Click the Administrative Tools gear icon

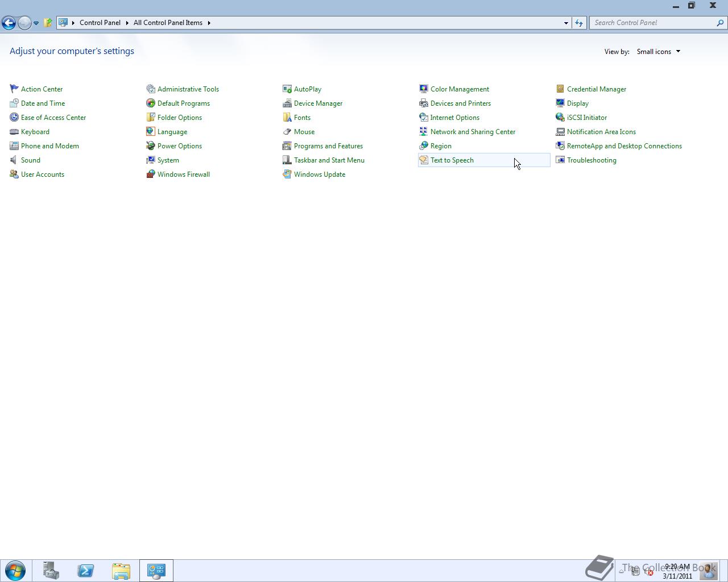151,89
